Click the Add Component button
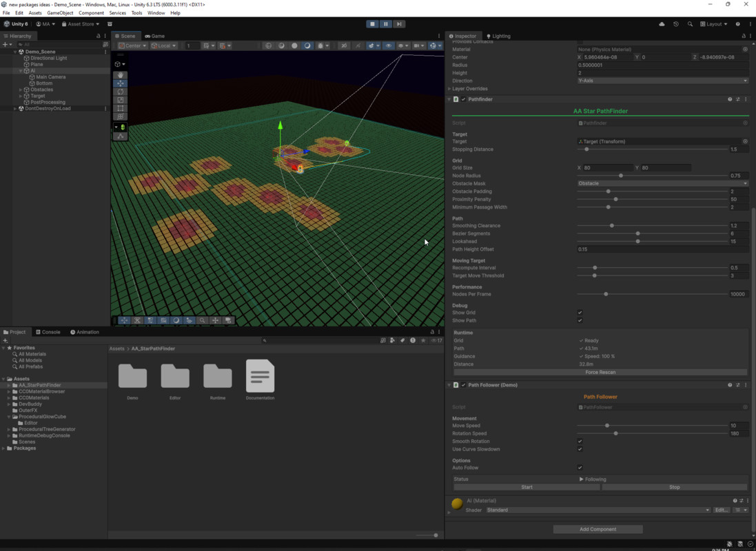This screenshot has height=551, width=756. [x=598, y=530]
